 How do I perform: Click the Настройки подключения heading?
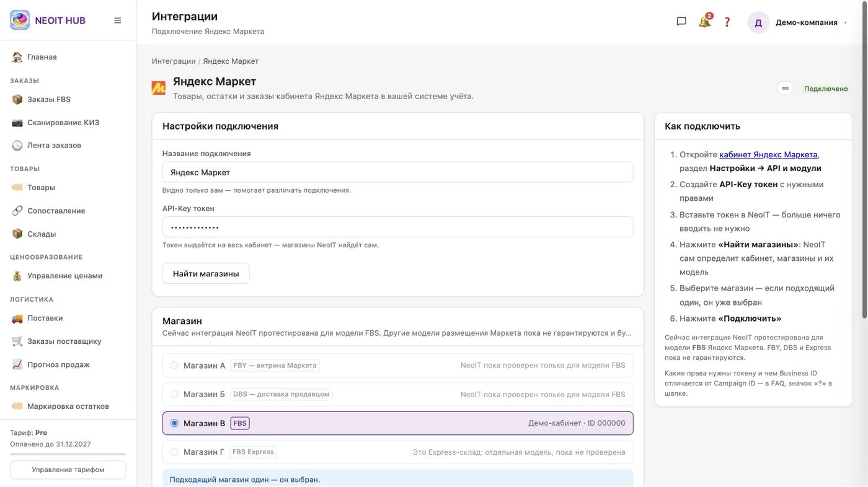[x=220, y=126]
